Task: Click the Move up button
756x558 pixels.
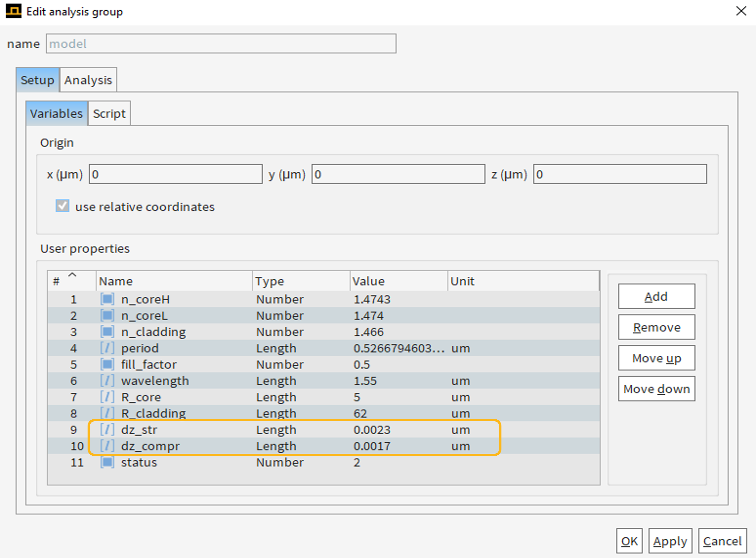Action: point(656,358)
